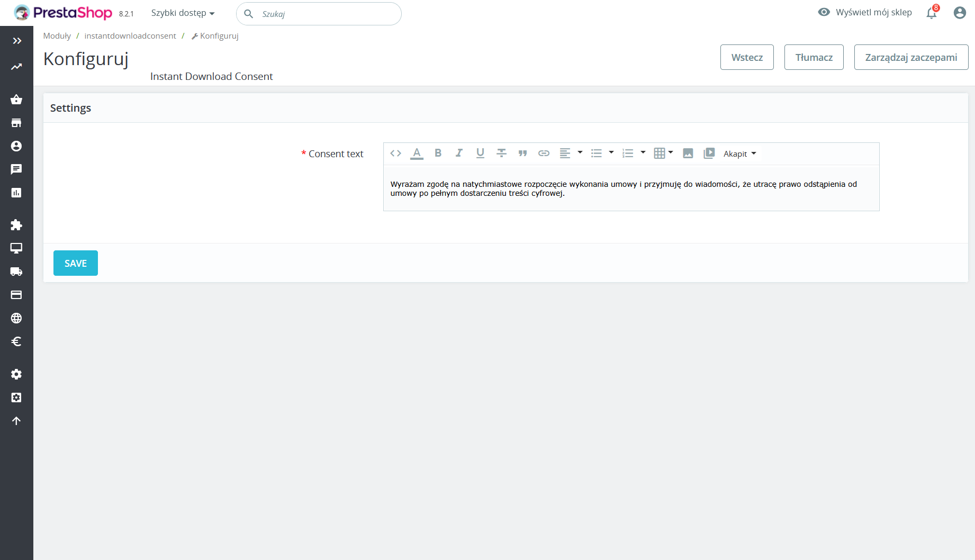Go to Moduły breadcrumb link
Image resolution: width=975 pixels, height=560 pixels.
click(x=57, y=36)
